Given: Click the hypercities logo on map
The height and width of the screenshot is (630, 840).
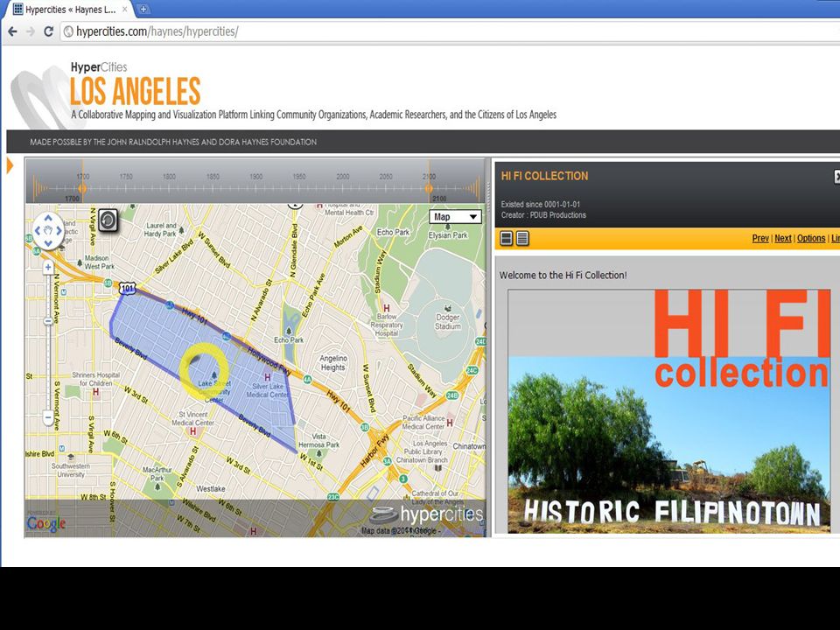Looking at the screenshot, I should 427,514.
